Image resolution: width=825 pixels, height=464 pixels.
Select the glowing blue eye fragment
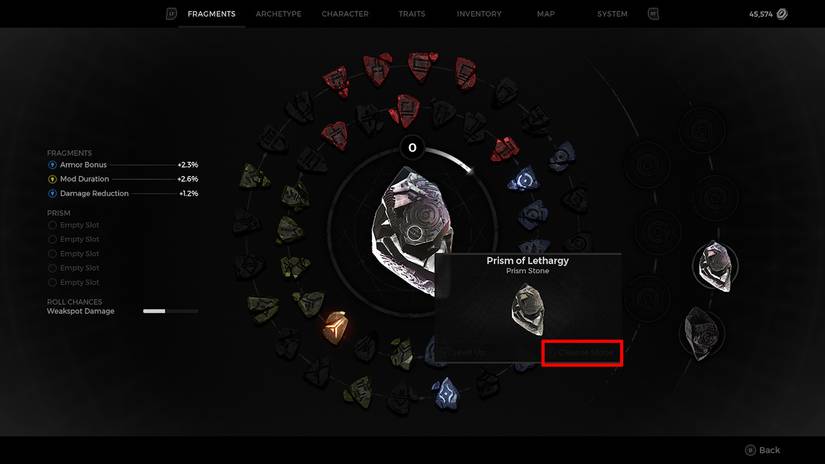524,179
